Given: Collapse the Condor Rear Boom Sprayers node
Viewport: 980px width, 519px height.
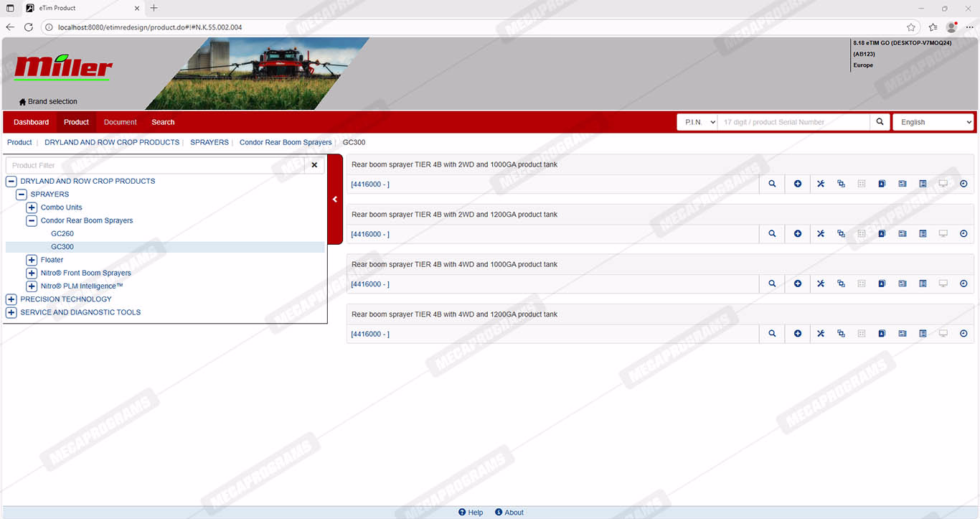Looking at the screenshot, I should (32, 220).
